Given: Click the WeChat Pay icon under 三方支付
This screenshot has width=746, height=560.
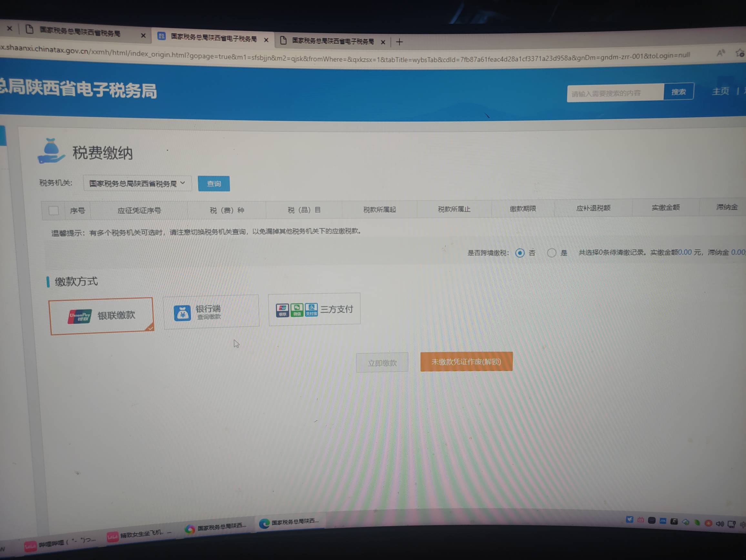Looking at the screenshot, I should coord(297,310).
